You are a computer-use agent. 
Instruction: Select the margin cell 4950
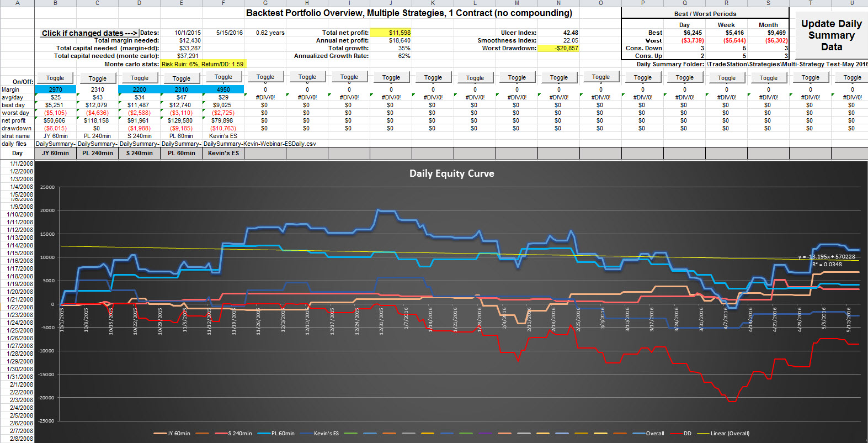(x=223, y=89)
